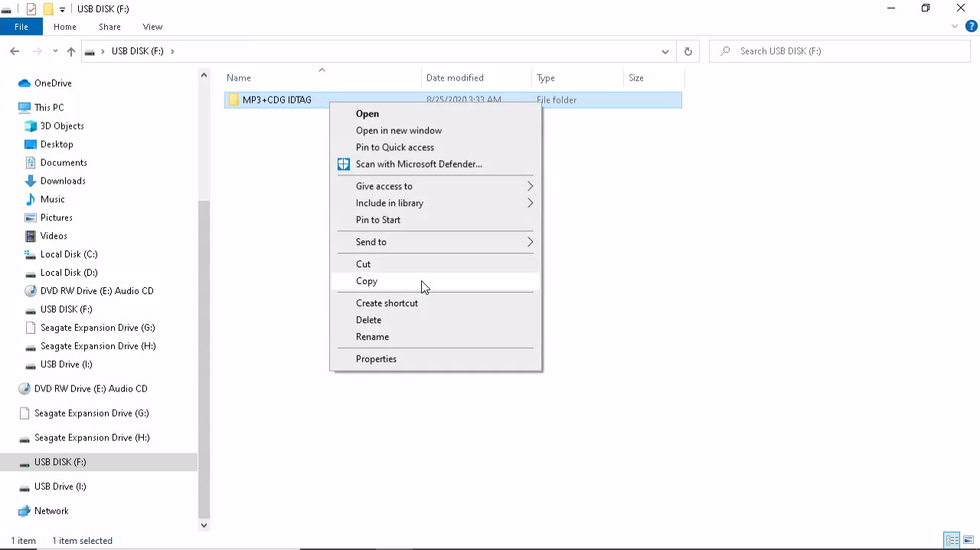980x550 pixels.
Task: Click the Documents icon in sidebar
Action: (x=31, y=162)
